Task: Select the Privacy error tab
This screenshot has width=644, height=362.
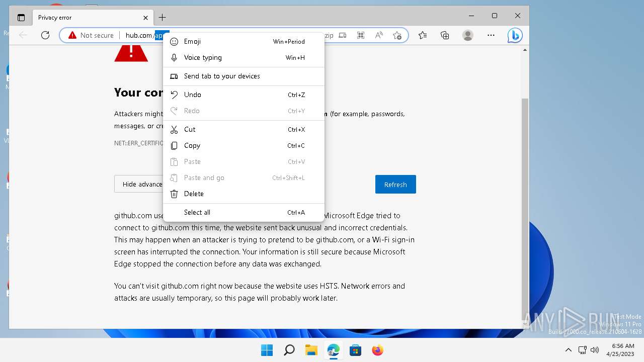Action: [x=92, y=18]
